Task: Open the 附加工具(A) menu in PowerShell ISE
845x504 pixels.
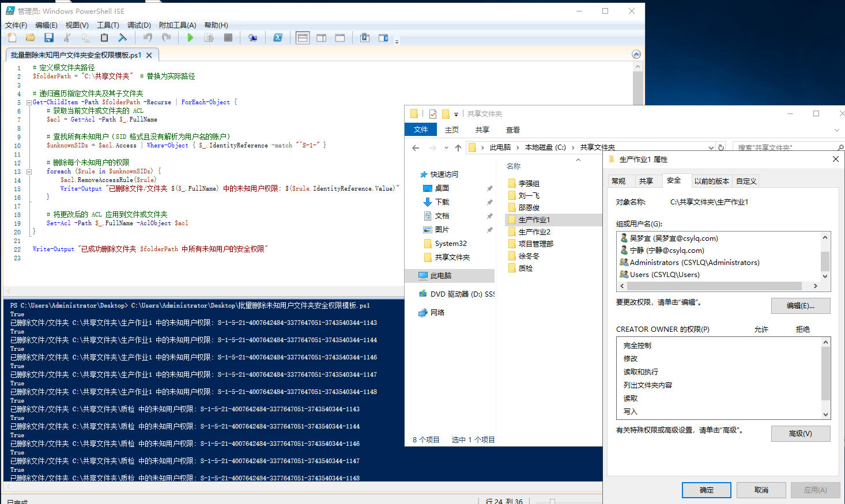Action: point(178,25)
